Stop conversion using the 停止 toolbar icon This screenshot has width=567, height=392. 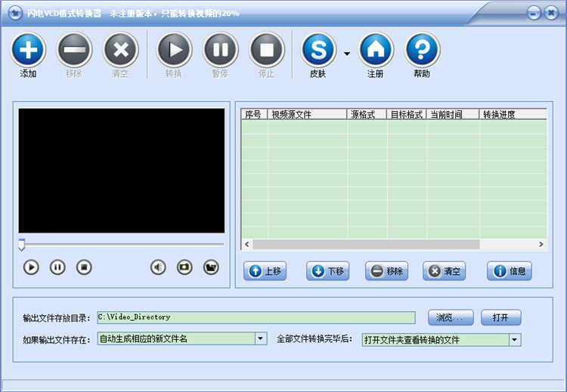click(x=267, y=50)
